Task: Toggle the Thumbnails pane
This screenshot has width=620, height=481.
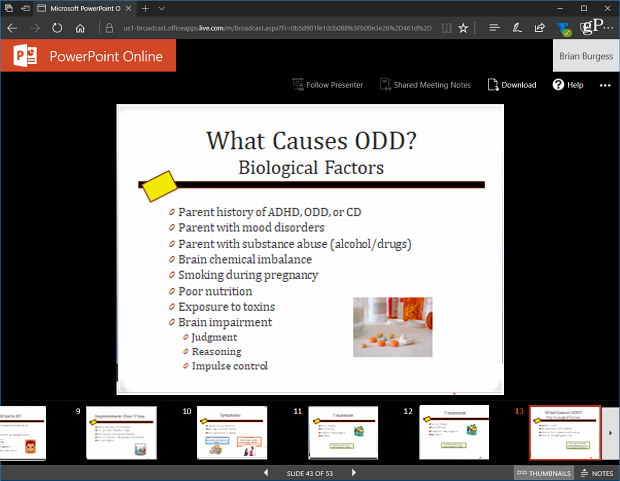Action: coord(544,473)
